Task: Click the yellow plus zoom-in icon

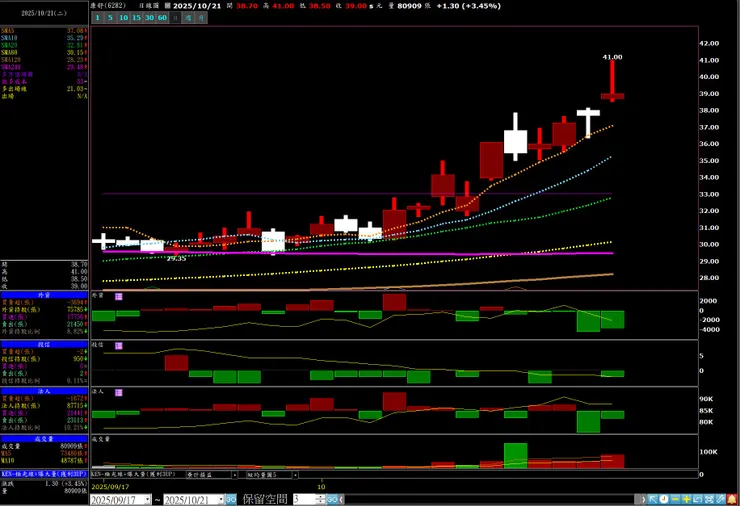Action: [x=686, y=499]
